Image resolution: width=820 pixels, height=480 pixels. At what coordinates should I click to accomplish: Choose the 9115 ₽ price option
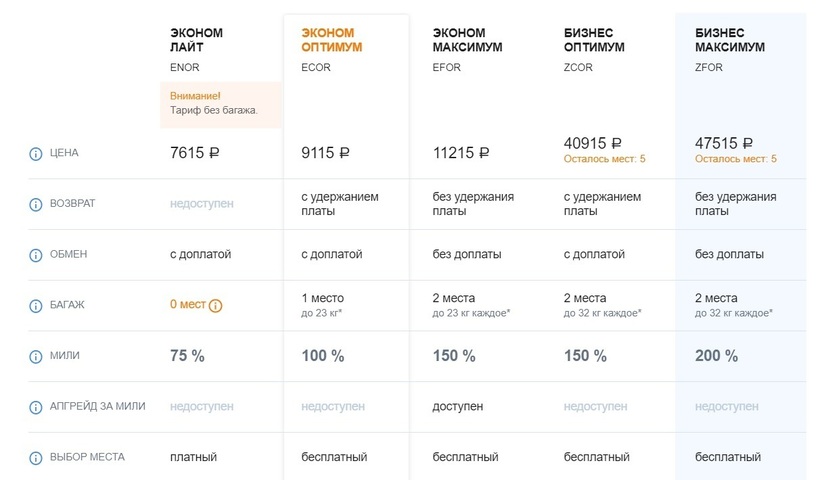[x=326, y=153]
